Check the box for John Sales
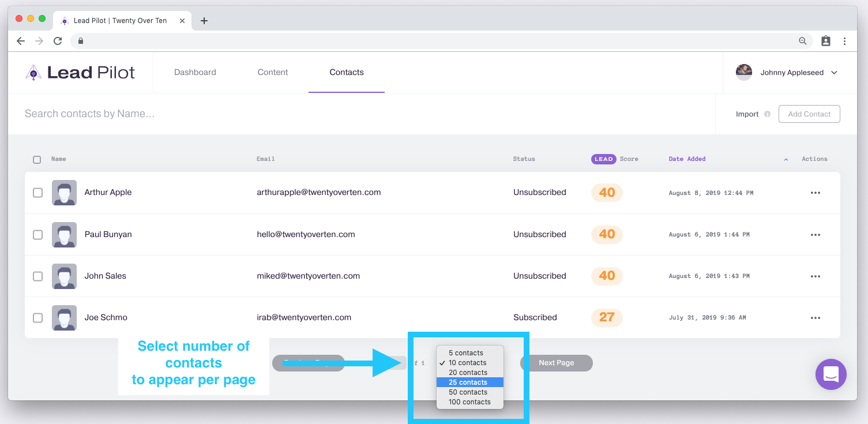Screen dimensions: 868x424 (x=37, y=276)
